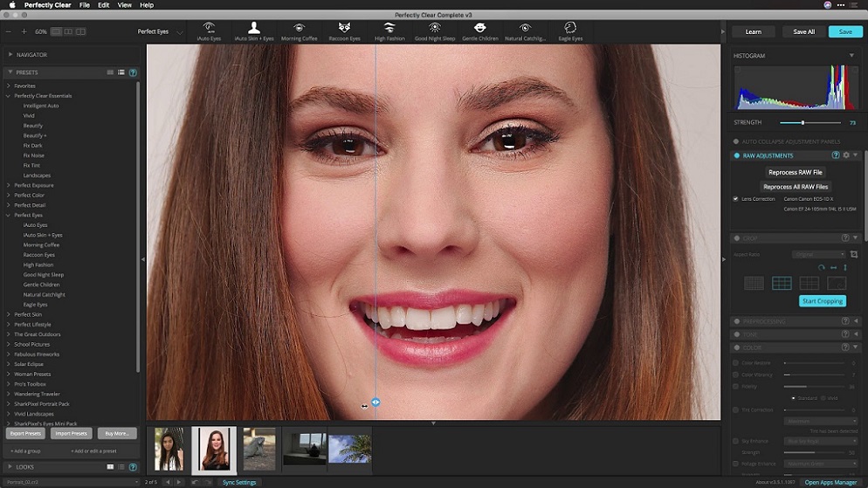Apply the iAuto Skin + Eyes preset icon
868x488 pixels.
point(254,27)
